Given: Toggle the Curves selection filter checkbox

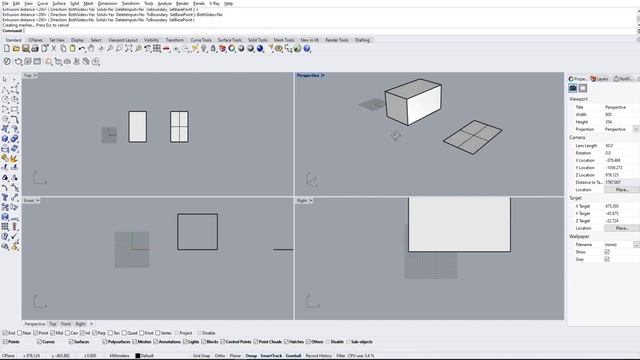Looking at the screenshot, I should 39,342.
